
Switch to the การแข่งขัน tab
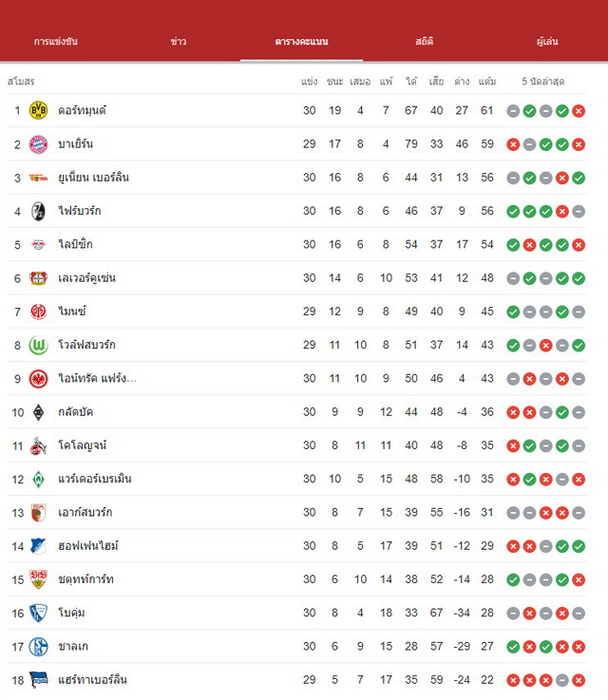point(56,42)
